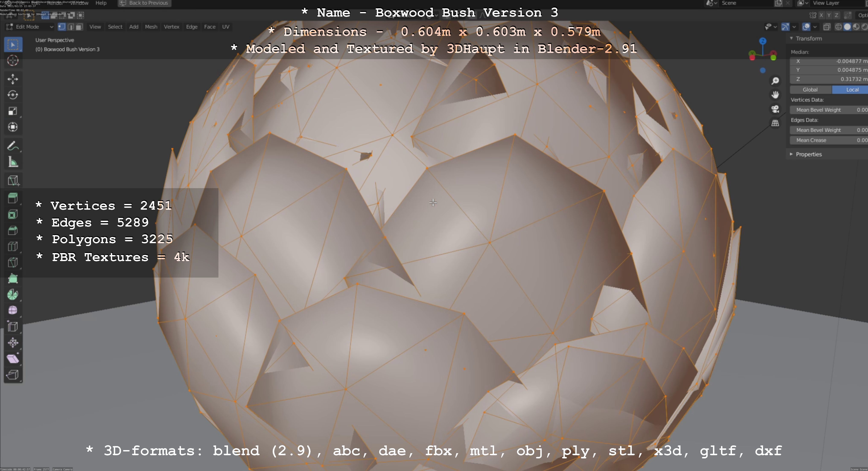The image size is (868, 471).
Task: Pick the Edge Slide tool
Action: [x=13, y=327]
